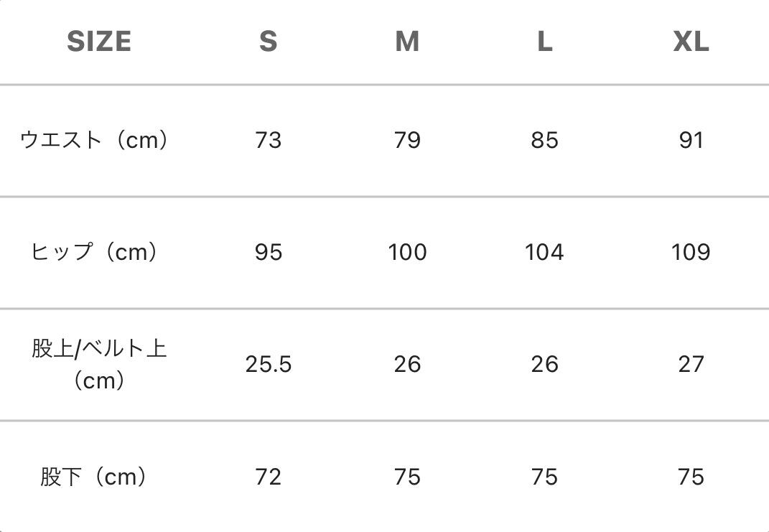769x532 pixels.
Task: Select the S size column header
Action: pos(268,42)
